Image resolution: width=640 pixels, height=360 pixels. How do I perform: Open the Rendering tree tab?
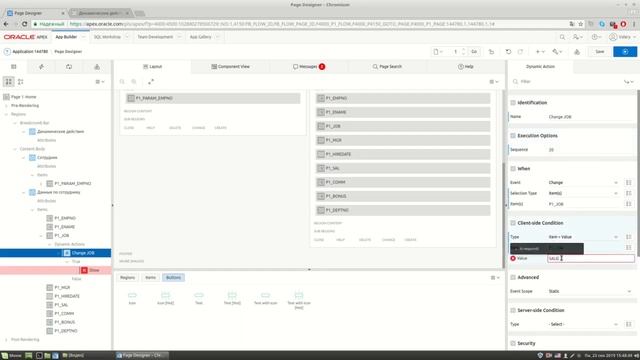(13, 67)
